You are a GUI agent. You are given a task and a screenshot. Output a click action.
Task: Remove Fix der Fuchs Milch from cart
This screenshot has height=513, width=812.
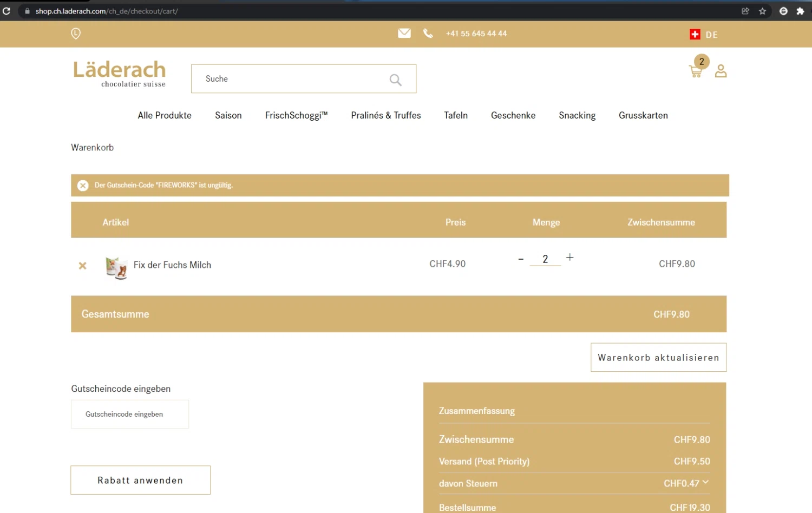coord(82,266)
